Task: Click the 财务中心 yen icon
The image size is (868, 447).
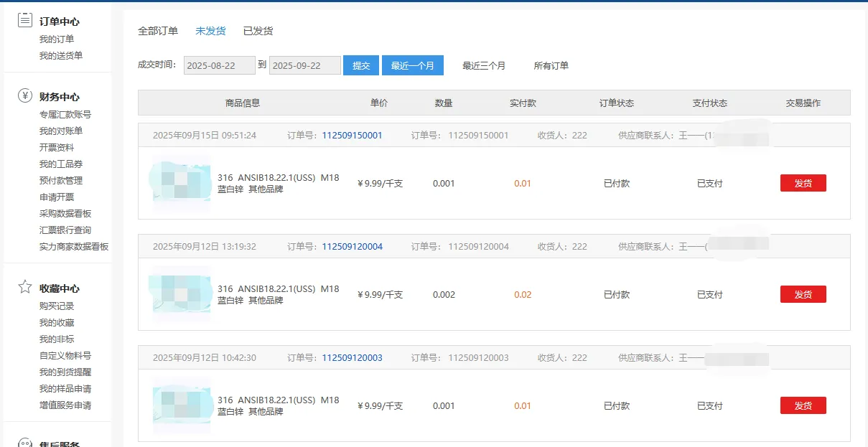Action: (x=25, y=96)
